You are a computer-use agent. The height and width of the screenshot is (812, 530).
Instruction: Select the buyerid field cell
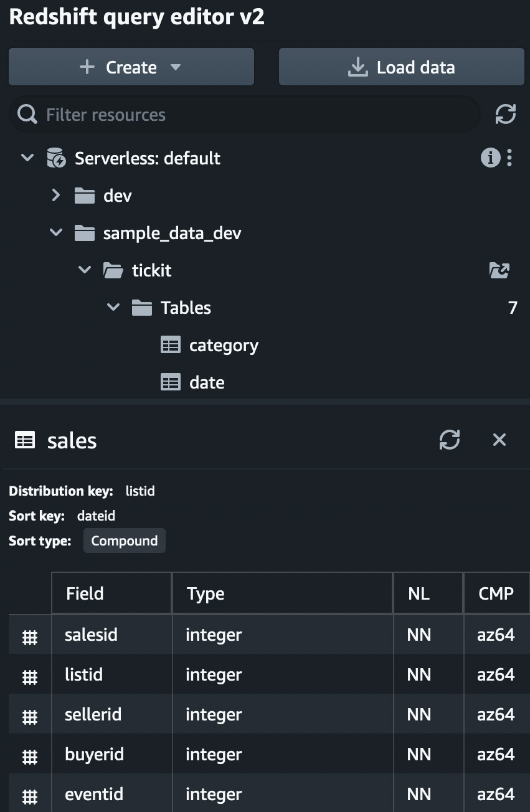[x=111, y=754]
